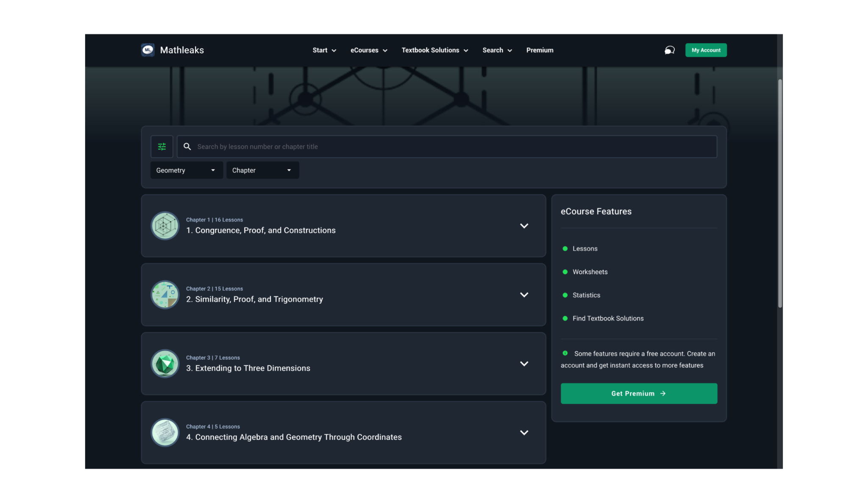Click the Mathleaks brand name
This screenshot has width=868, height=503.
(x=182, y=50)
